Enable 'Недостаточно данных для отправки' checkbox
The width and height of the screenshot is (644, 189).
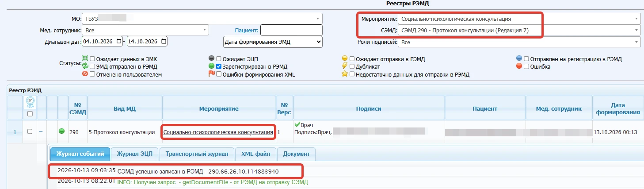352,74
